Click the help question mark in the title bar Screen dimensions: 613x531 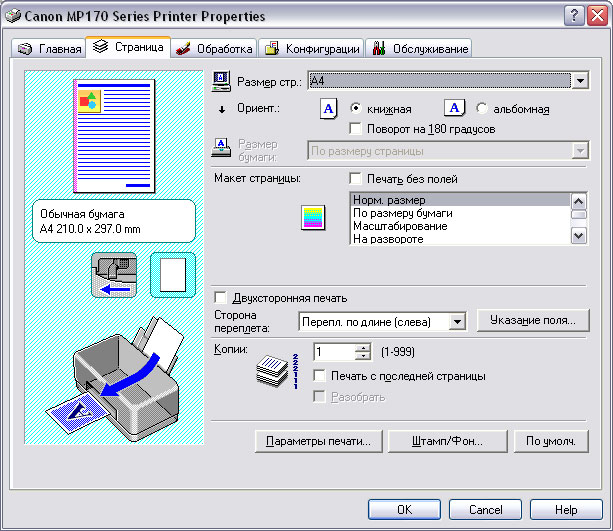[x=573, y=15]
